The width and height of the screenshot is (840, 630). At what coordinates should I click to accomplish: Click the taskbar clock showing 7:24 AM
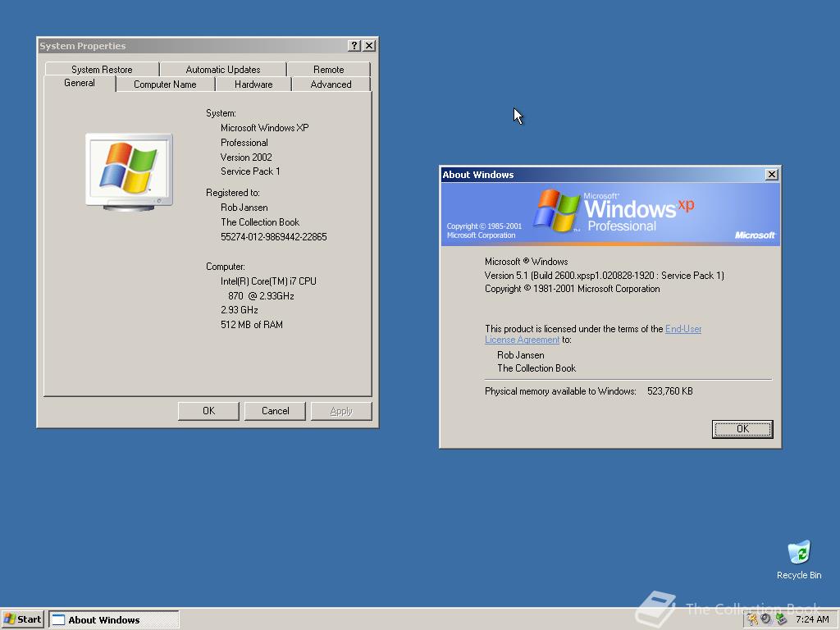tap(811, 619)
